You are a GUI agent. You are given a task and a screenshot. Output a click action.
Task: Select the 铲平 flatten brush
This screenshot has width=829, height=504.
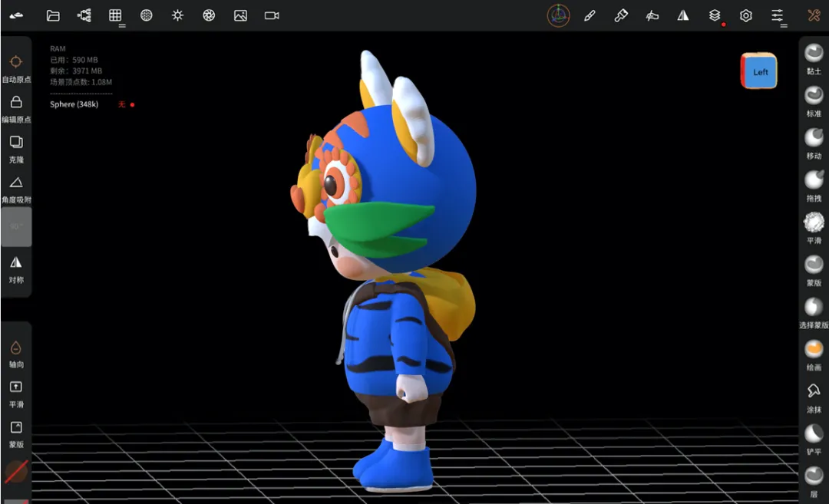[x=814, y=439]
